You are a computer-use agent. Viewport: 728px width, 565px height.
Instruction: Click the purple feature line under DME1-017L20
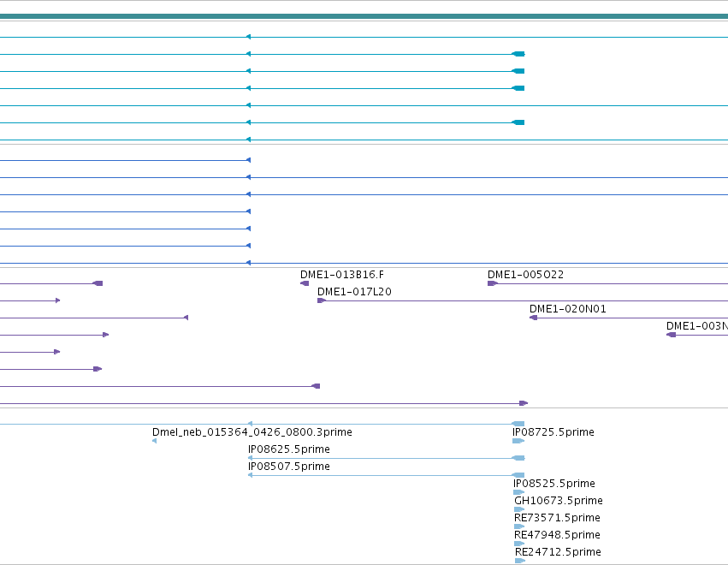pos(523,300)
